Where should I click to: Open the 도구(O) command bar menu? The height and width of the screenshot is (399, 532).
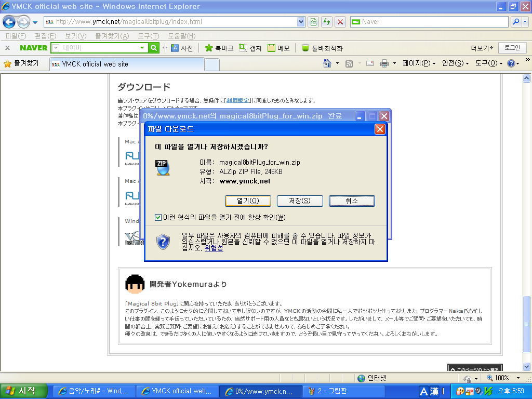click(x=488, y=63)
